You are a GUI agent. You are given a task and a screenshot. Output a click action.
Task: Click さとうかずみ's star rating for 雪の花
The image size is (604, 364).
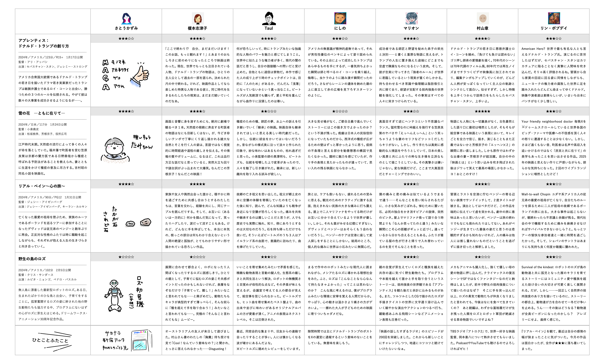click(x=126, y=111)
